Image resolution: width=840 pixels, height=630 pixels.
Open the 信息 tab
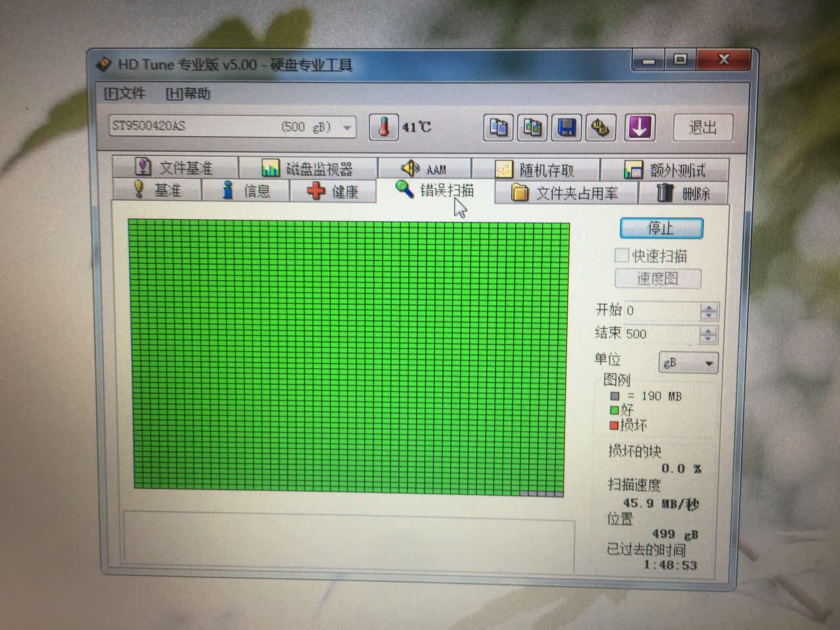[245, 190]
